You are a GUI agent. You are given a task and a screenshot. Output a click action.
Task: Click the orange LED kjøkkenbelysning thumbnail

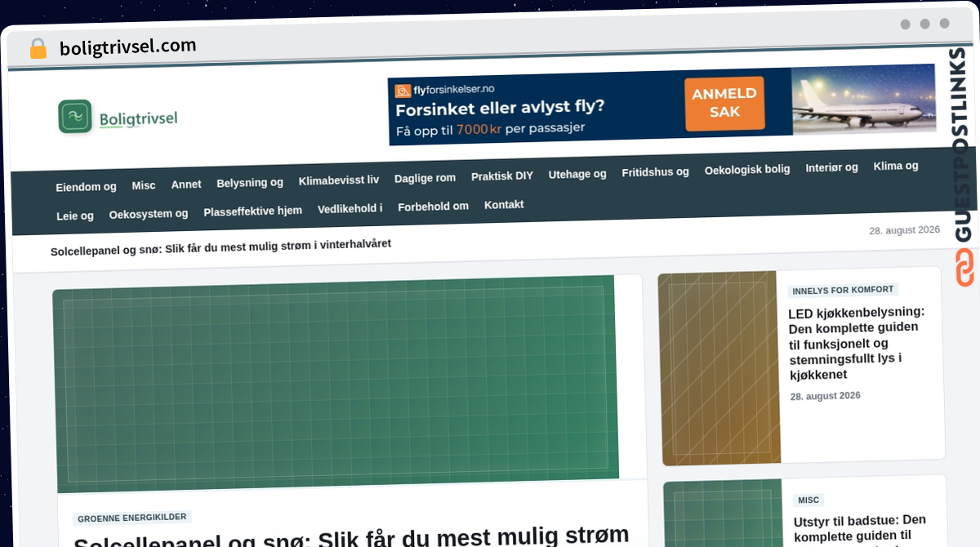(x=719, y=368)
